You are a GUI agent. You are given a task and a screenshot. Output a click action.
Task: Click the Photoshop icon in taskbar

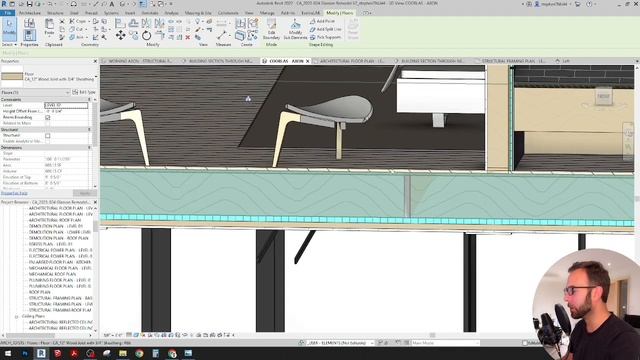coord(25,353)
